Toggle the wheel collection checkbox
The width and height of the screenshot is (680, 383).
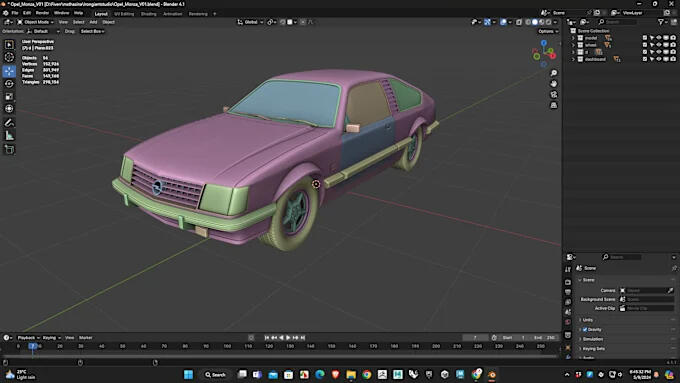[x=645, y=45]
